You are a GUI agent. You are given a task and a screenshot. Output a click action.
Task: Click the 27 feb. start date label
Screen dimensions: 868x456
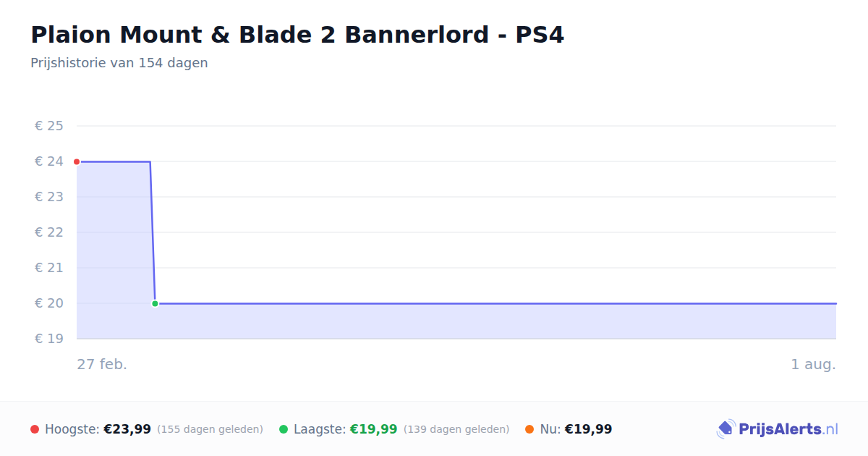click(102, 364)
